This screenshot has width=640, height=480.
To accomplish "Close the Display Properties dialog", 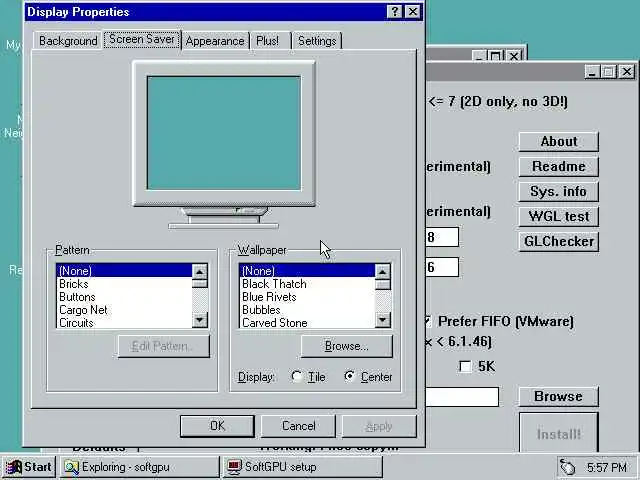I will pyautogui.click(x=413, y=11).
